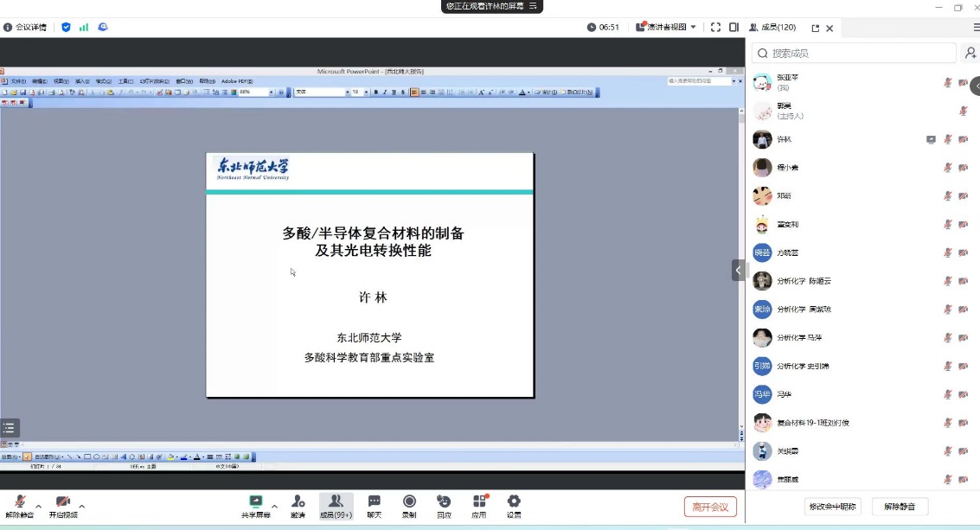Toggle camera with 开启视频 button
The image size is (980, 530).
62,502
